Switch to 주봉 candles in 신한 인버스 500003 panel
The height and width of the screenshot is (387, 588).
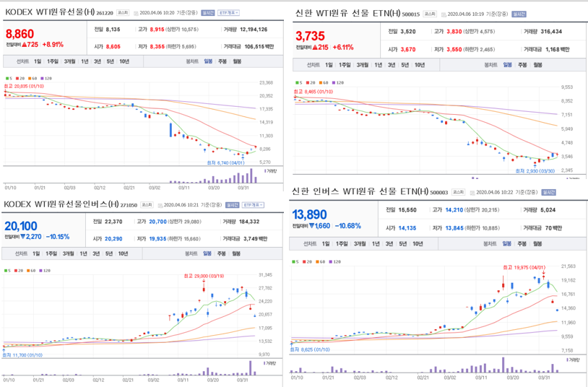pos(522,244)
